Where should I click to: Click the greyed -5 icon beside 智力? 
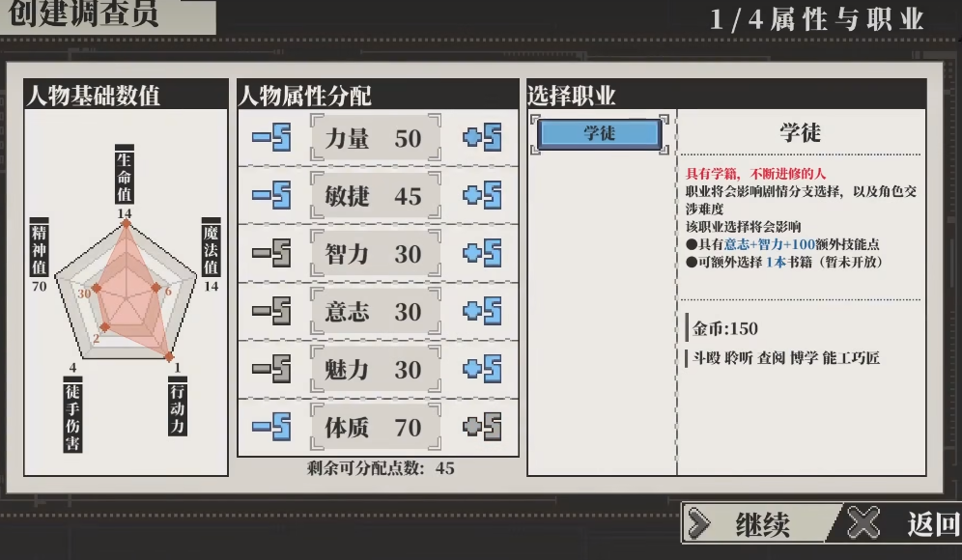point(271,253)
